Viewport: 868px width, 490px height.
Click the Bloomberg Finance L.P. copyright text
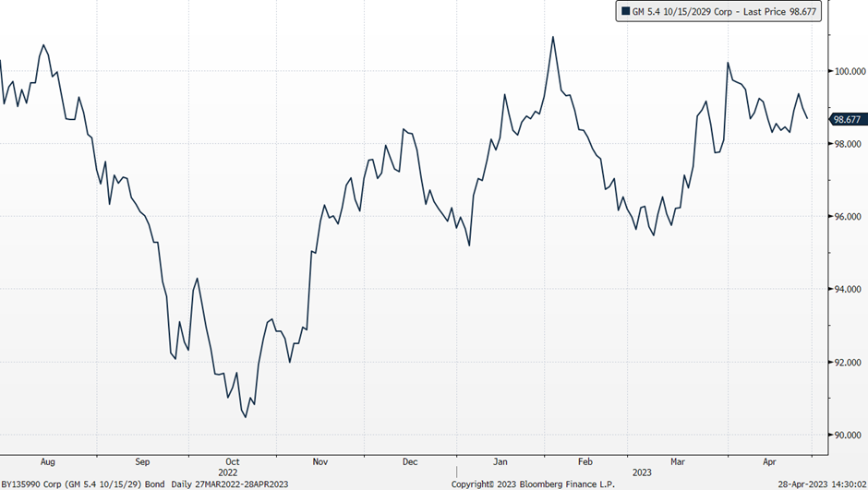[x=533, y=484]
